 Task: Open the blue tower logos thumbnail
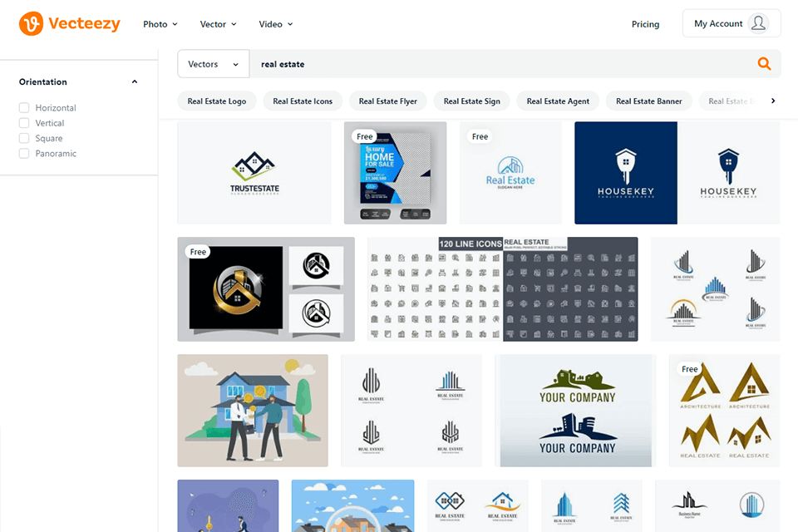592,505
